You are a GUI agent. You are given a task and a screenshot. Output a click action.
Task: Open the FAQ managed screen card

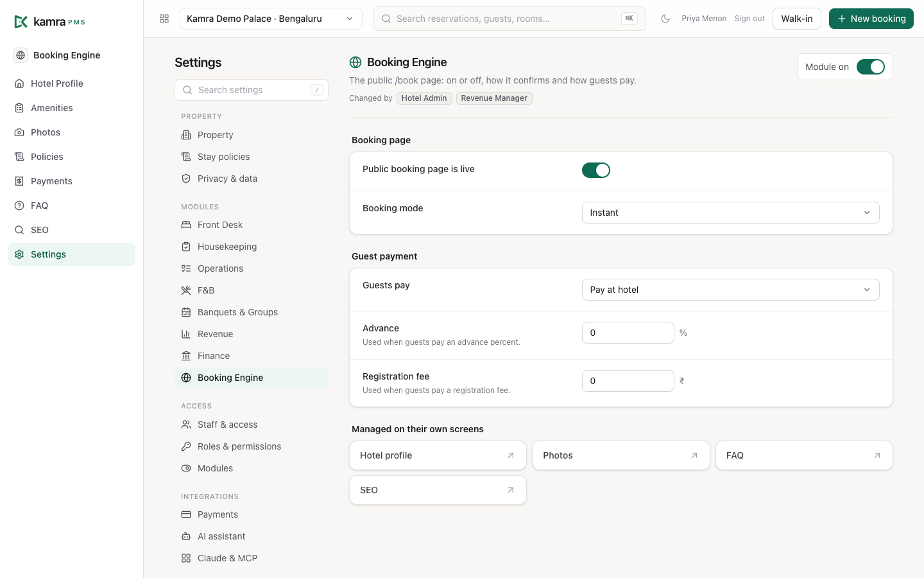[804, 455]
